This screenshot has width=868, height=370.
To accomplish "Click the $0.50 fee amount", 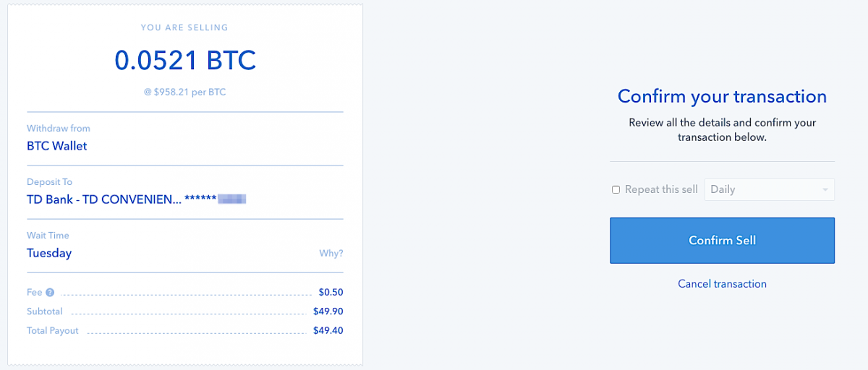I will [x=331, y=293].
